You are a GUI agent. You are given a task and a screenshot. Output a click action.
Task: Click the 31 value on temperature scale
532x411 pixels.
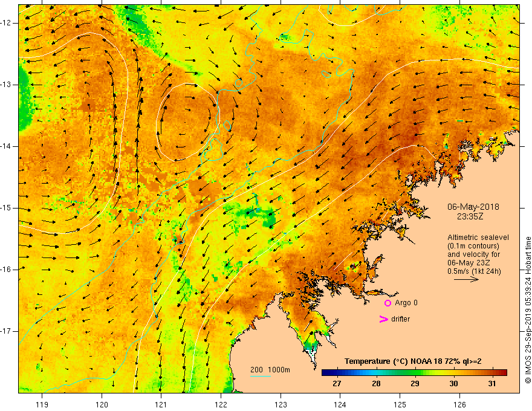(x=492, y=384)
